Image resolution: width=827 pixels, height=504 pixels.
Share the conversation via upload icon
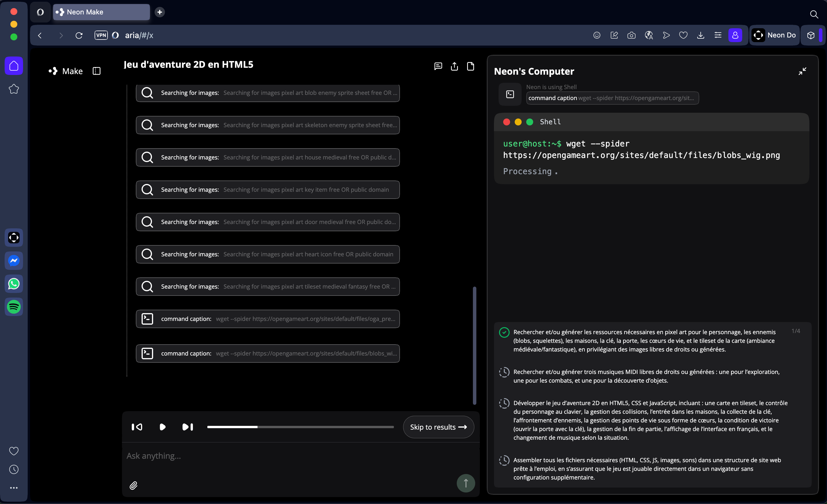pyautogui.click(x=454, y=66)
